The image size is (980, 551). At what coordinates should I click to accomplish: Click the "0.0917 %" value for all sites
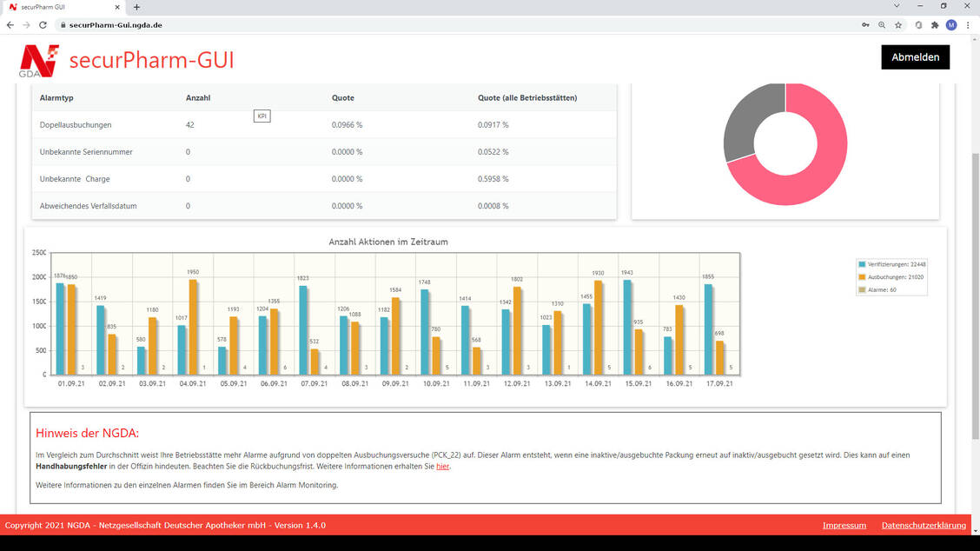pyautogui.click(x=493, y=125)
